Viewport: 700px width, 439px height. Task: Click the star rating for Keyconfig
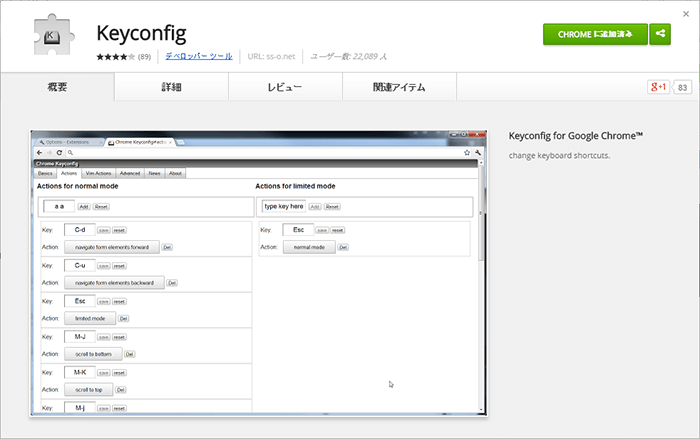[115, 57]
